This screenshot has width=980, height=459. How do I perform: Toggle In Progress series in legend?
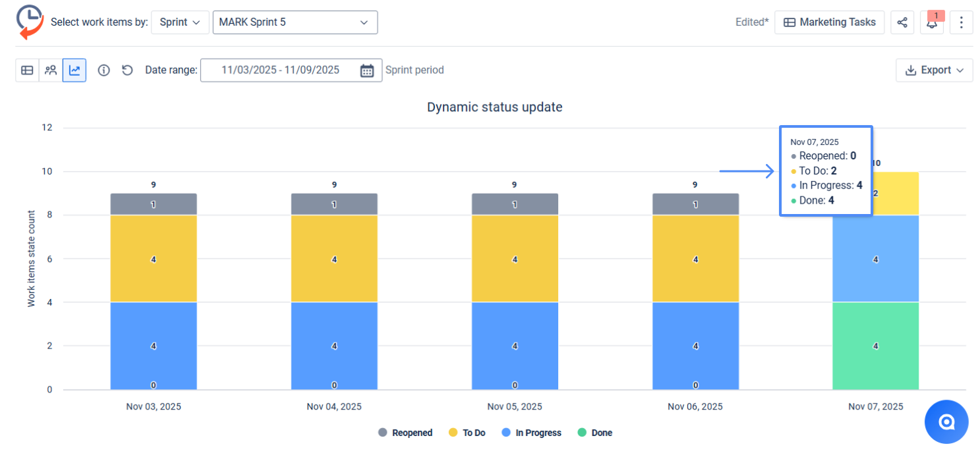(532, 433)
